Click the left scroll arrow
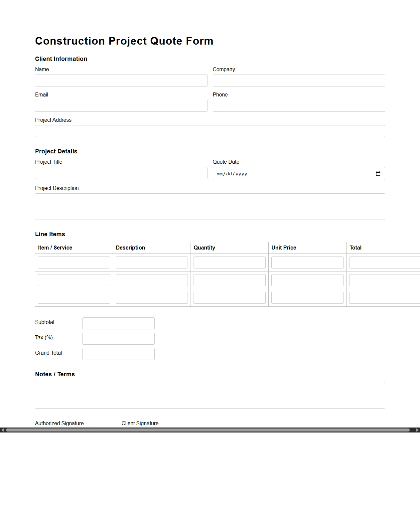The image size is (420, 517). (x=2, y=430)
